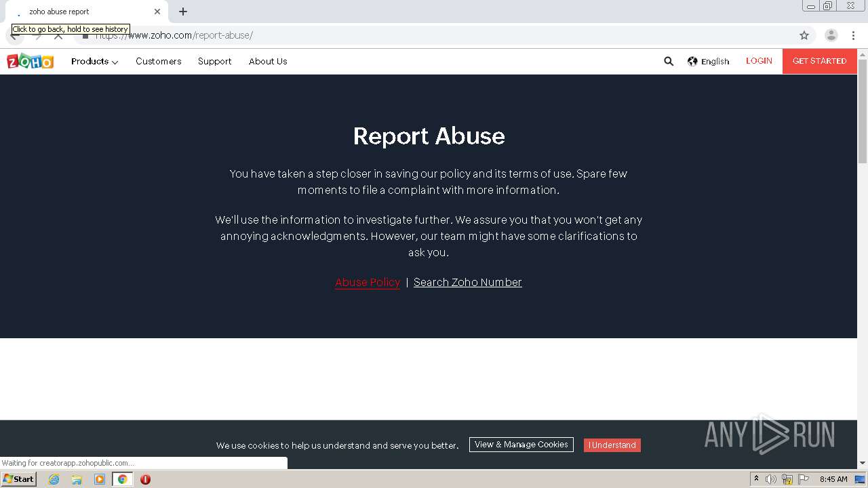Click the GET STARTED button
This screenshot has height=488, width=868.
pyautogui.click(x=819, y=61)
